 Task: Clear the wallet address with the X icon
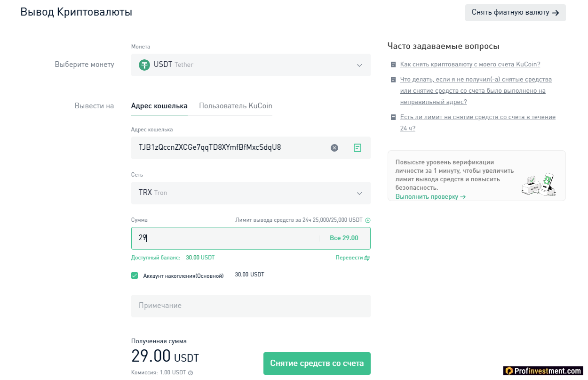coord(334,148)
